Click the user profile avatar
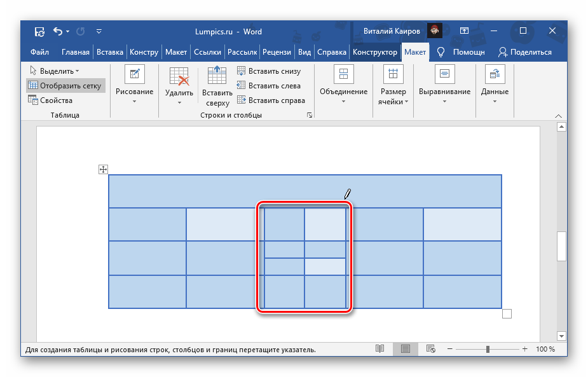 [435, 31]
